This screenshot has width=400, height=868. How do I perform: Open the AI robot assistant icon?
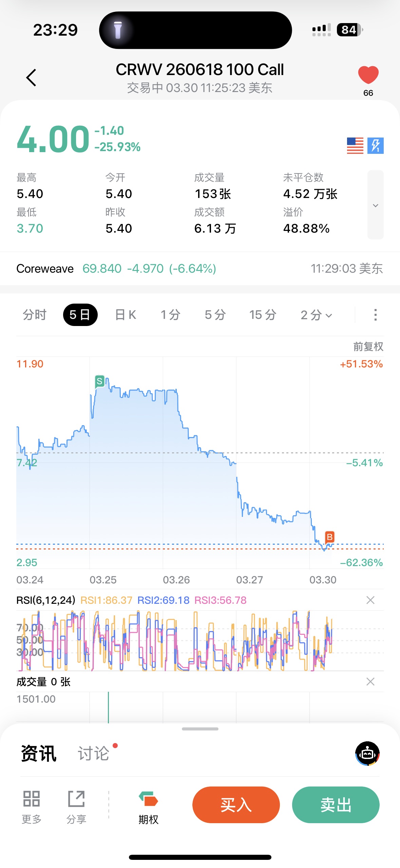point(367,754)
